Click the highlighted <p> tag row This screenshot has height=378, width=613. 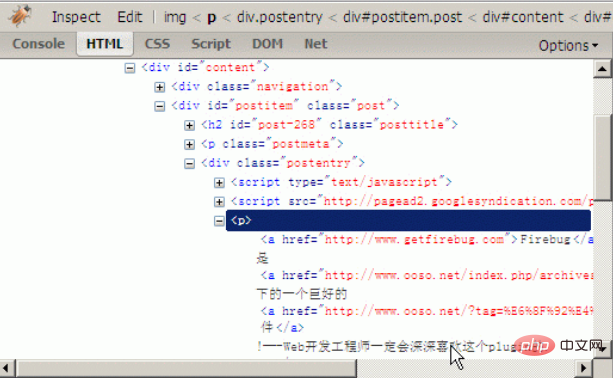pos(409,220)
